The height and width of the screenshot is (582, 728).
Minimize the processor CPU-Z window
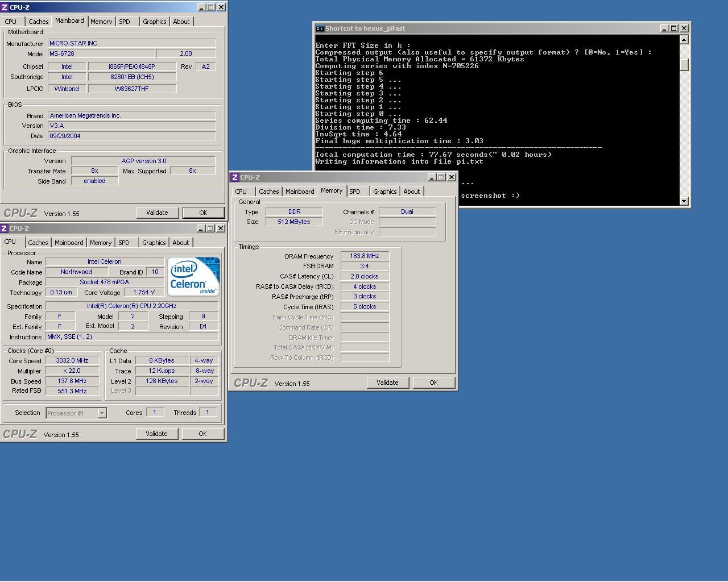click(x=201, y=228)
